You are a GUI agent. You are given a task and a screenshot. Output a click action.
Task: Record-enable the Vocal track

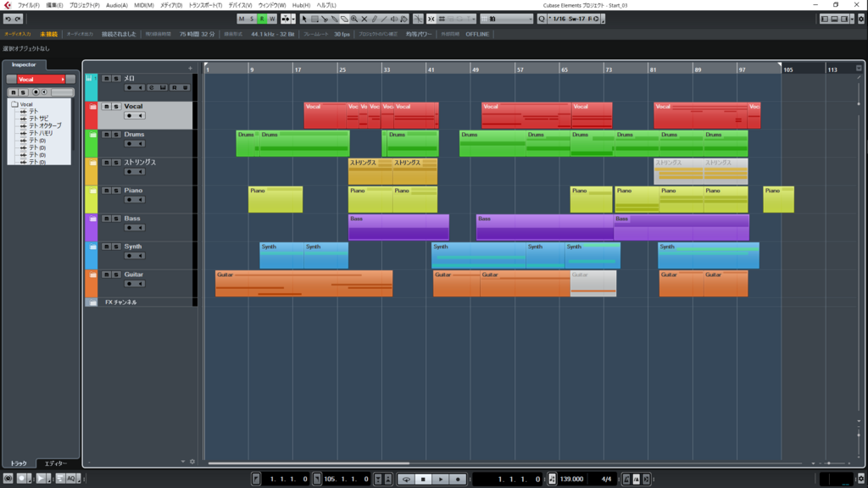tap(129, 115)
